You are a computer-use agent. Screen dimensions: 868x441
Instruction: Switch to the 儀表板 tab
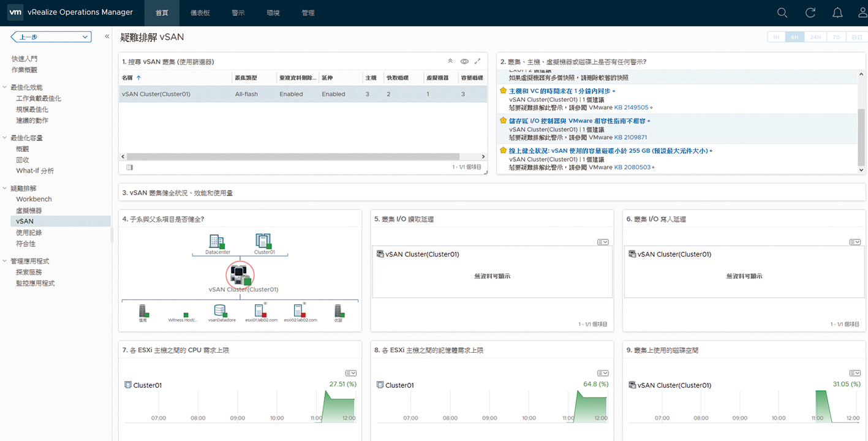point(199,13)
